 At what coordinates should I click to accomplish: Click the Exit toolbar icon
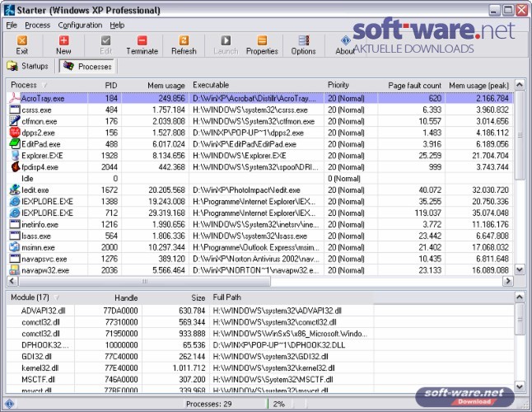click(x=22, y=40)
